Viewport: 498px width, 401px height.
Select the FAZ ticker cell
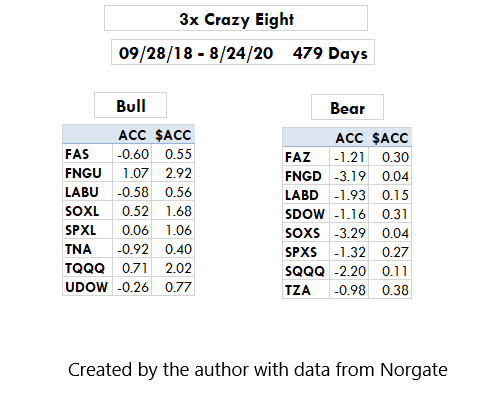pyautogui.click(x=306, y=156)
